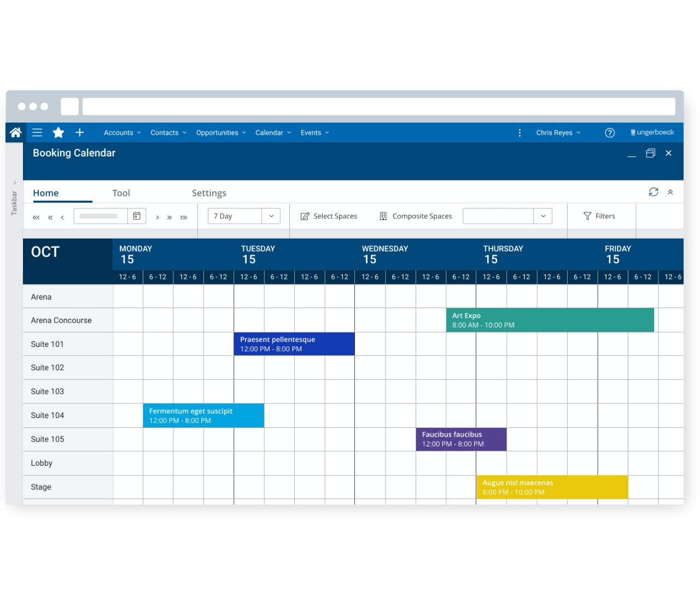Expand the Taskbar side panel arrow
Screen dimensions: 700x591
pos(14,183)
